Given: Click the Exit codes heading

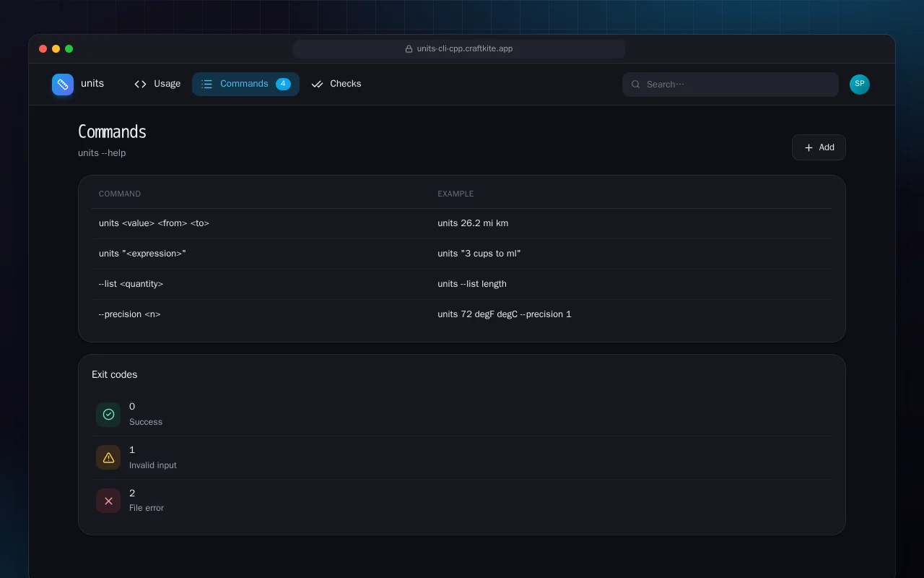Looking at the screenshot, I should point(114,374).
